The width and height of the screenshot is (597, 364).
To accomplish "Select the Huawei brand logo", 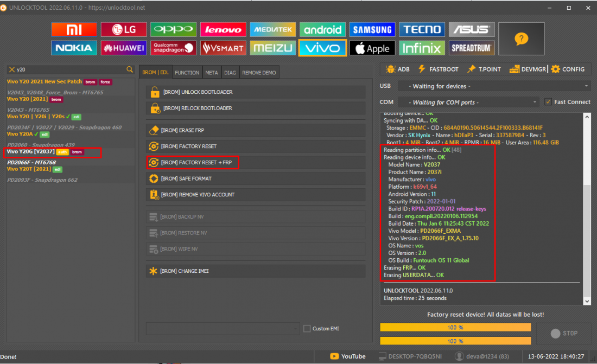I will click(124, 48).
